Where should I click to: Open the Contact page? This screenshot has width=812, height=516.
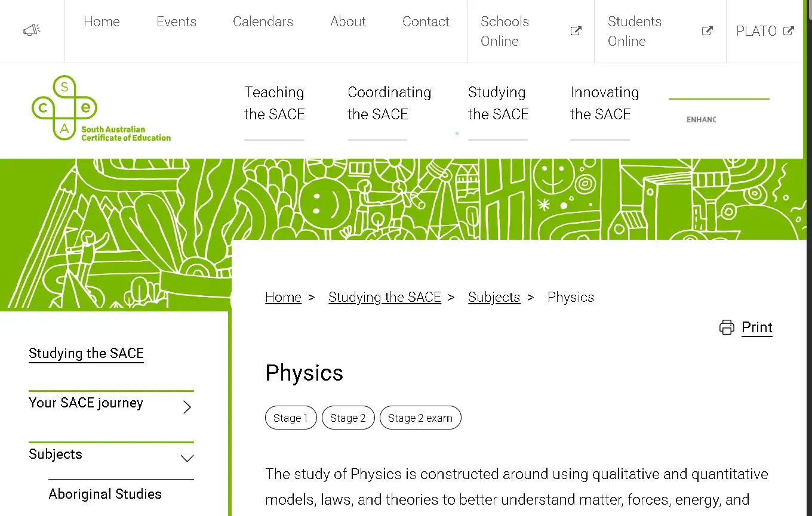[426, 21]
